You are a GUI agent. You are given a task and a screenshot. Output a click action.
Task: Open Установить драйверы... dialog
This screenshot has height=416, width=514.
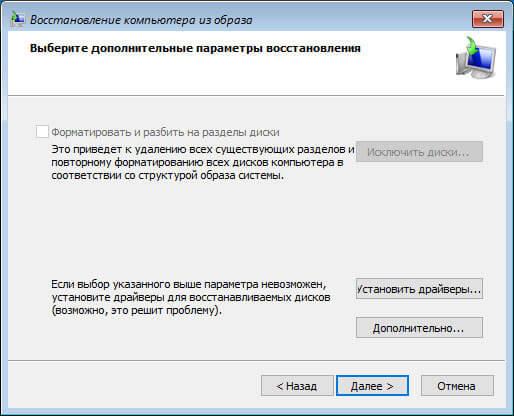(x=419, y=289)
